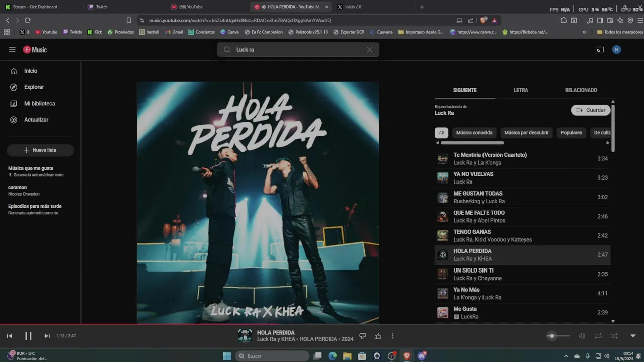
Task: Click the speaker icon on HOLA PERDIDA row
Action: (443, 255)
